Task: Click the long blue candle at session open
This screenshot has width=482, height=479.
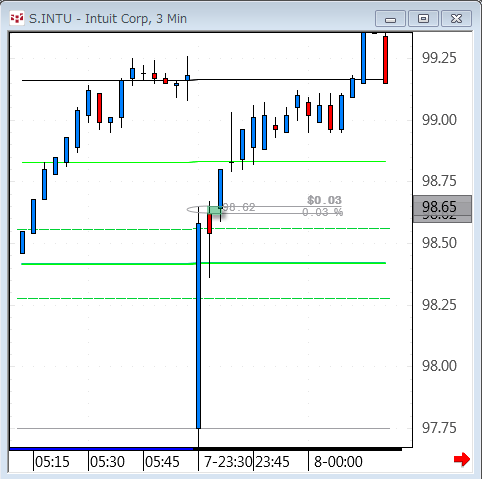Action: (198, 326)
